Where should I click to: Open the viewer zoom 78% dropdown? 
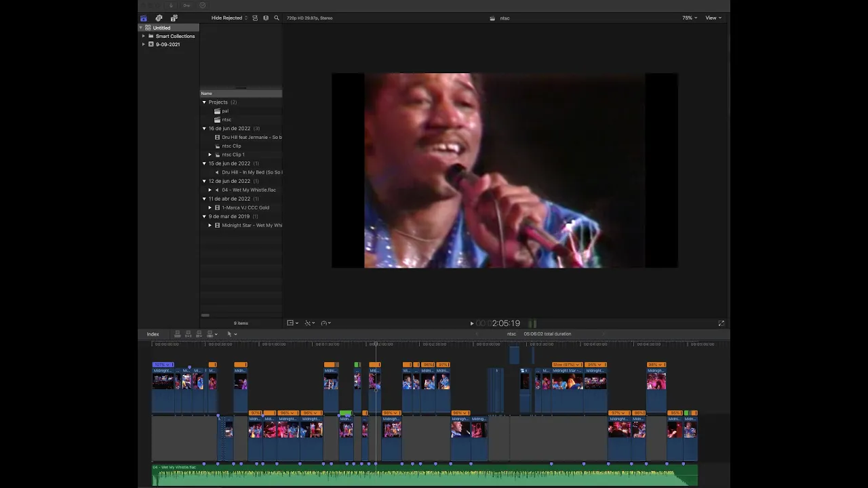click(x=690, y=18)
